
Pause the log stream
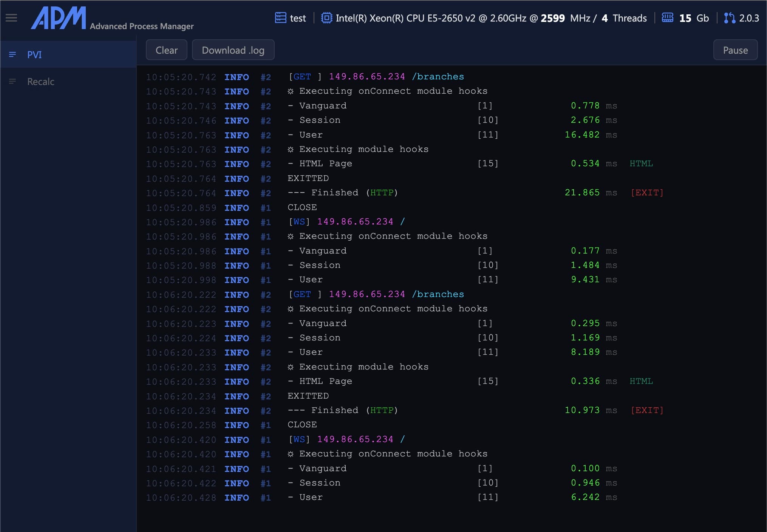[735, 50]
